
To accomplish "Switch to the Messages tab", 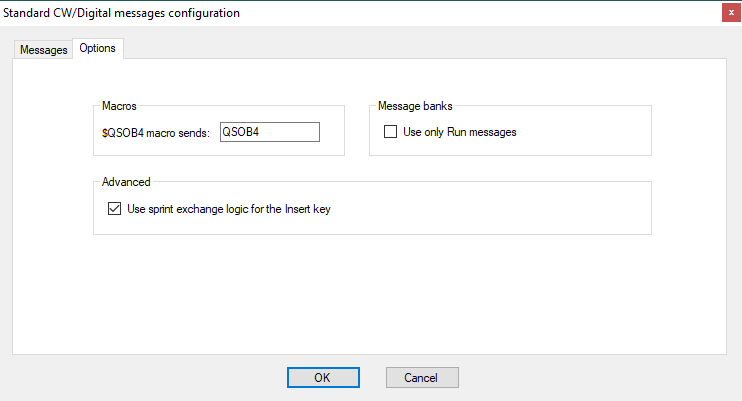I will pyautogui.click(x=44, y=50).
